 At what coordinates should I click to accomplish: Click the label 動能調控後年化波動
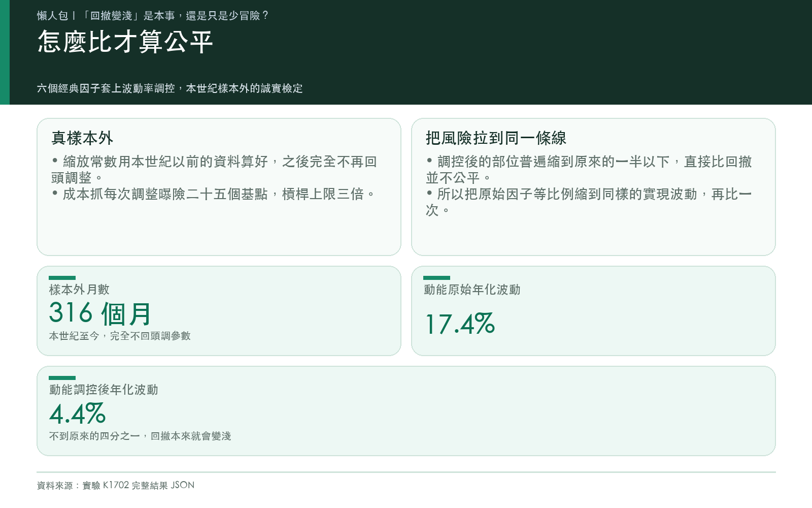pyautogui.click(x=104, y=390)
